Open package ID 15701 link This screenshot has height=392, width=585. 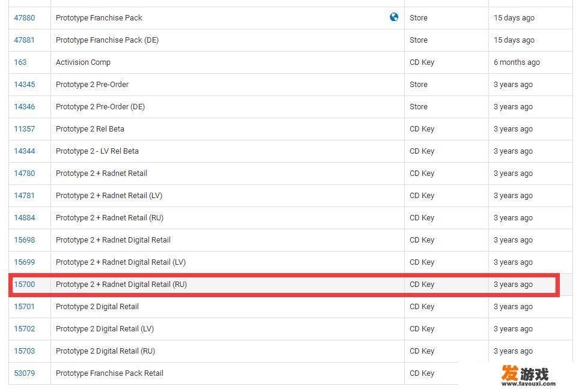tap(24, 307)
